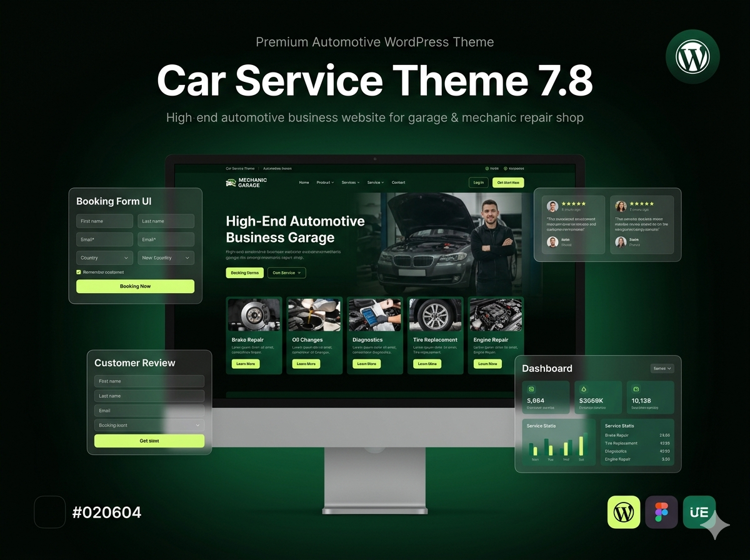
Task: Click the dashboard card icon above 5,664
Action: [531, 389]
